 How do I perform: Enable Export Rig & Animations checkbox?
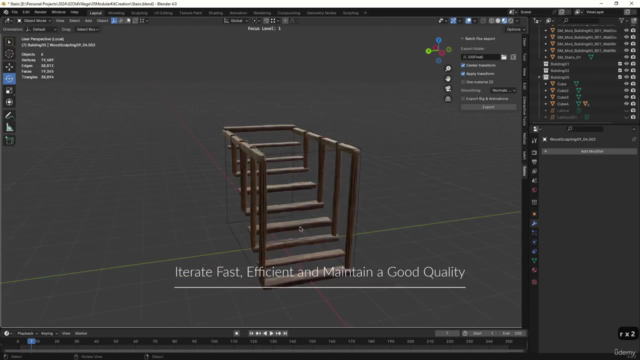coord(463,99)
